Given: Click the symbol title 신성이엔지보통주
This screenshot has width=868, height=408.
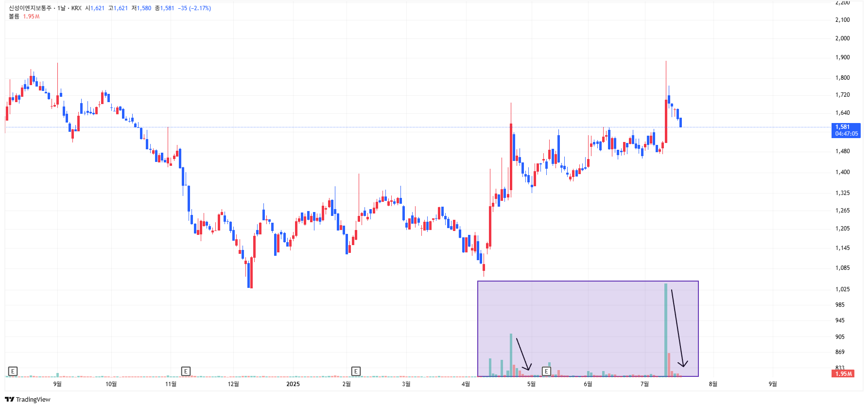Looking at the screenshot, I should pyautogui.click(x=30, y=8).
